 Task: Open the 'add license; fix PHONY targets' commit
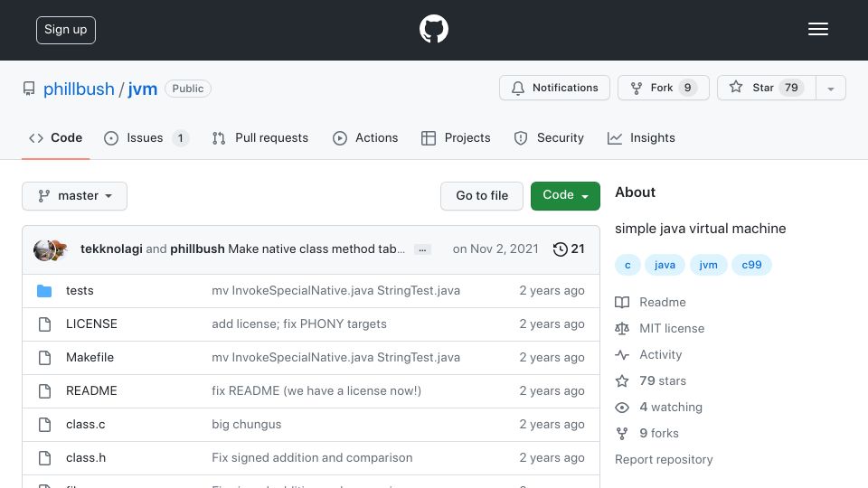pos(299,324)
